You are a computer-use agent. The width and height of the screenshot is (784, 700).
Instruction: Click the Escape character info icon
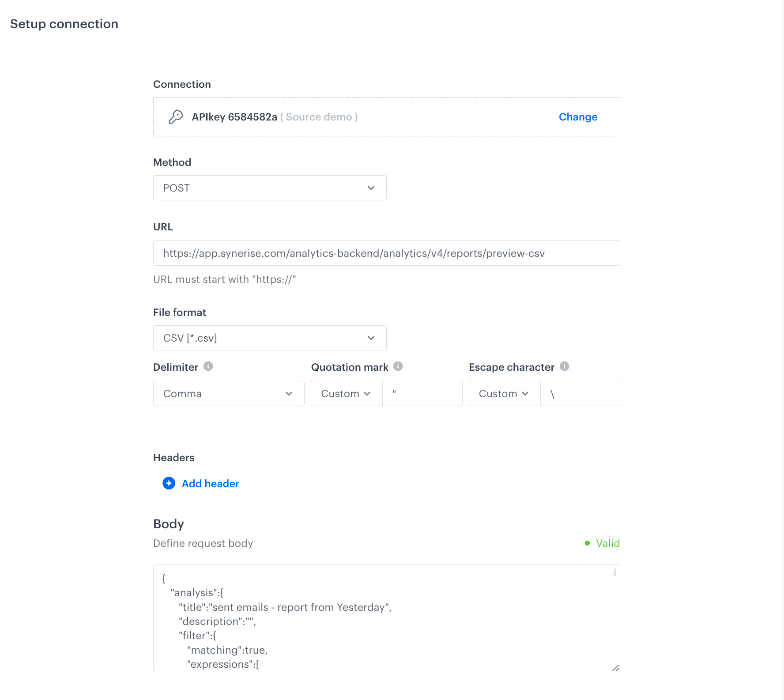(564, 366)
